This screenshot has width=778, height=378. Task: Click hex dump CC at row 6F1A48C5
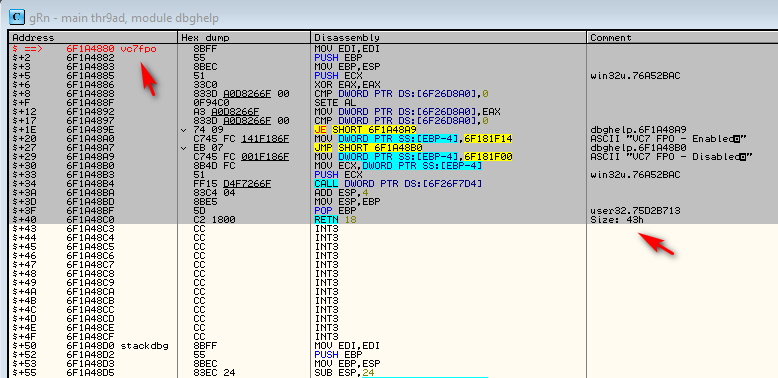click(x=199, y=247)
